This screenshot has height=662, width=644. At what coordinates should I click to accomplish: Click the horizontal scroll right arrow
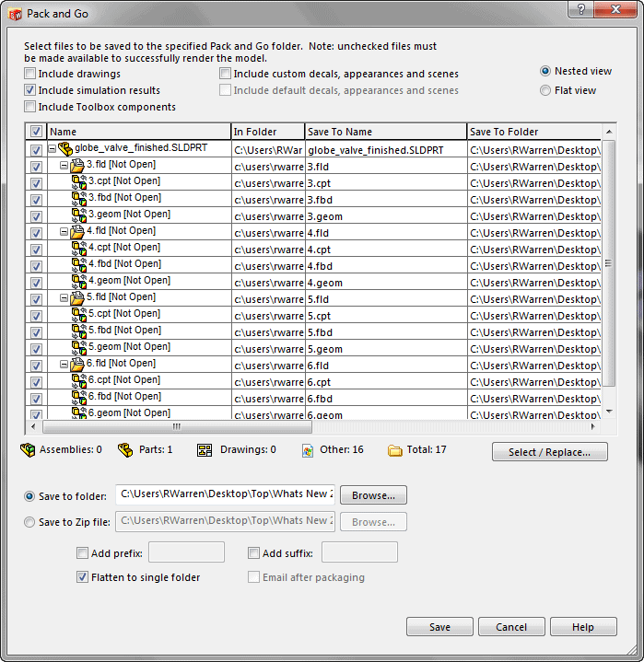pos(593,427)
